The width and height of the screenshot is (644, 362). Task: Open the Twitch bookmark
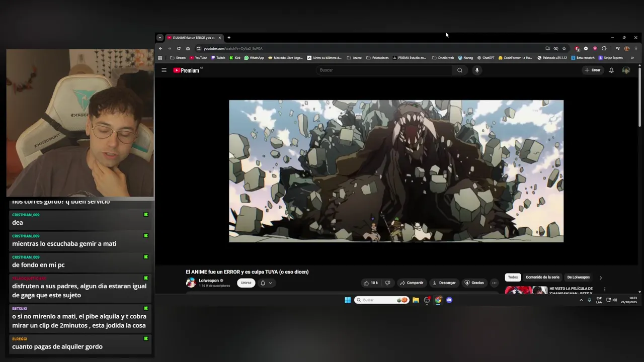click(x=218, y=58)
